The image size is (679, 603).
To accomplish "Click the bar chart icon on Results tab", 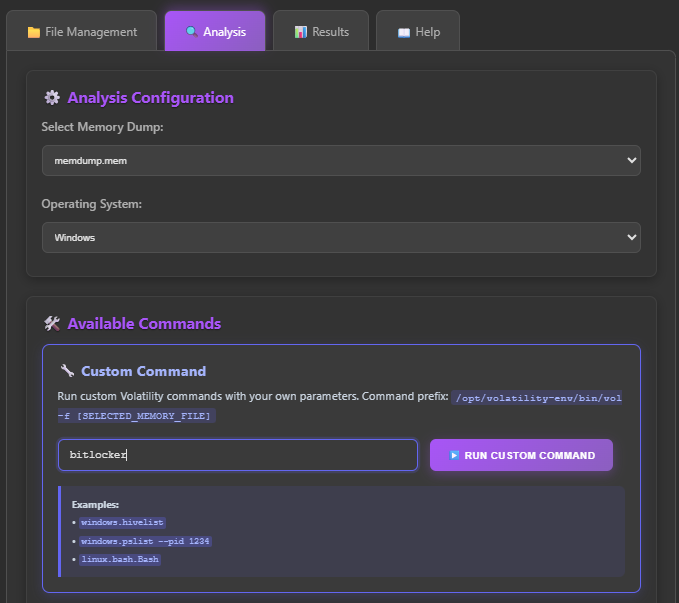I will [300, 32].
